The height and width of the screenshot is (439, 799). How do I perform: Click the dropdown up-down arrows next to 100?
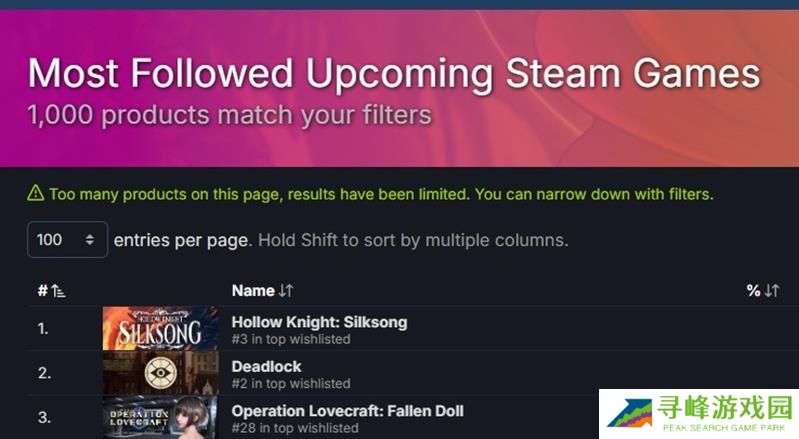[x=90, y=239]
